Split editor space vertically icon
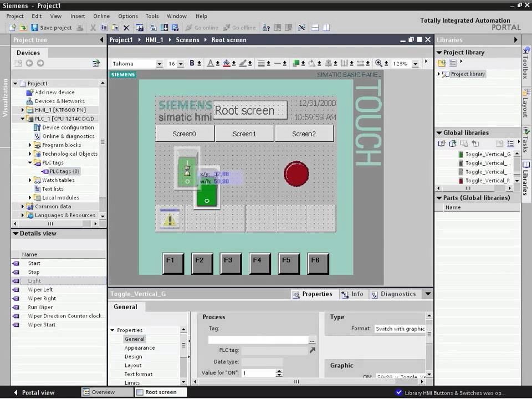 (x=326, y=28)
